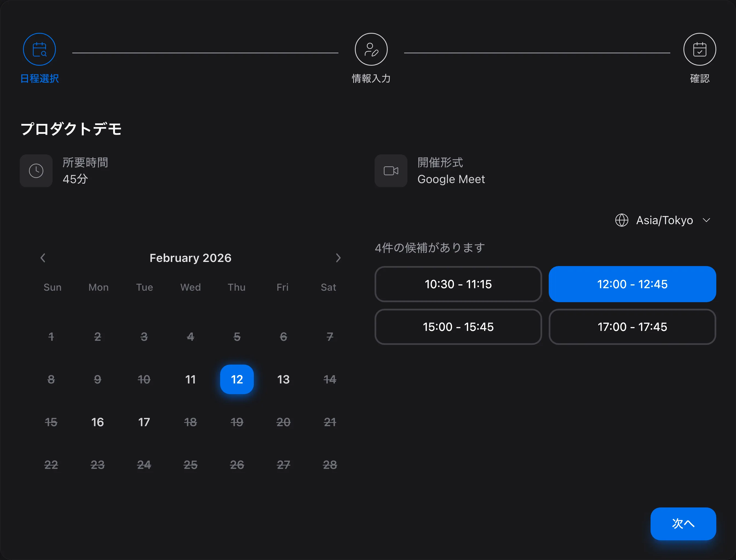Choose the 12:00 - 12:45 time slot
Image resolution: width=736 pixels, height=560 pixels.
(632, 284)
